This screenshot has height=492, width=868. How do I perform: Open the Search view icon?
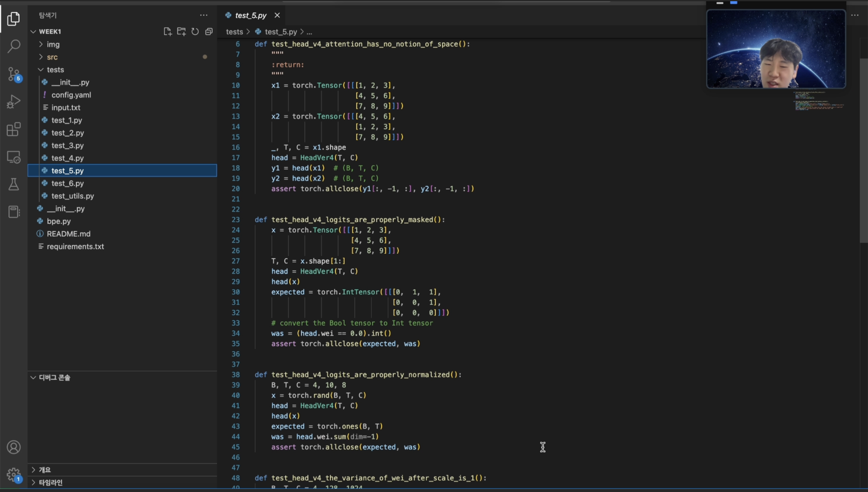coord(14,46)
